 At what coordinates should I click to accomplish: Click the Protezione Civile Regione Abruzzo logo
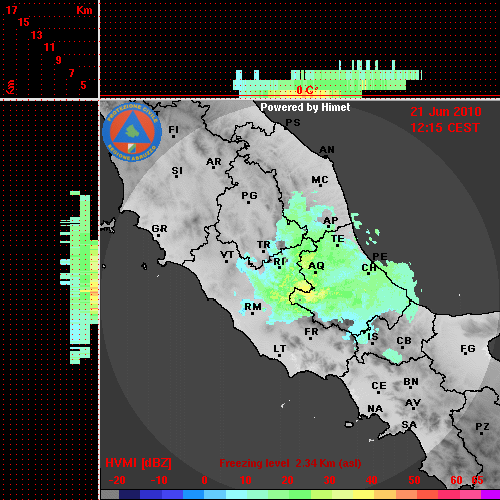tap(132, 133)
